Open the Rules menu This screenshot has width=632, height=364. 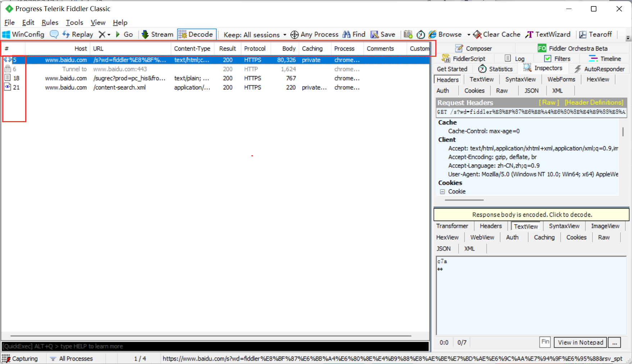pyautogui.click(x=50, y=22)
